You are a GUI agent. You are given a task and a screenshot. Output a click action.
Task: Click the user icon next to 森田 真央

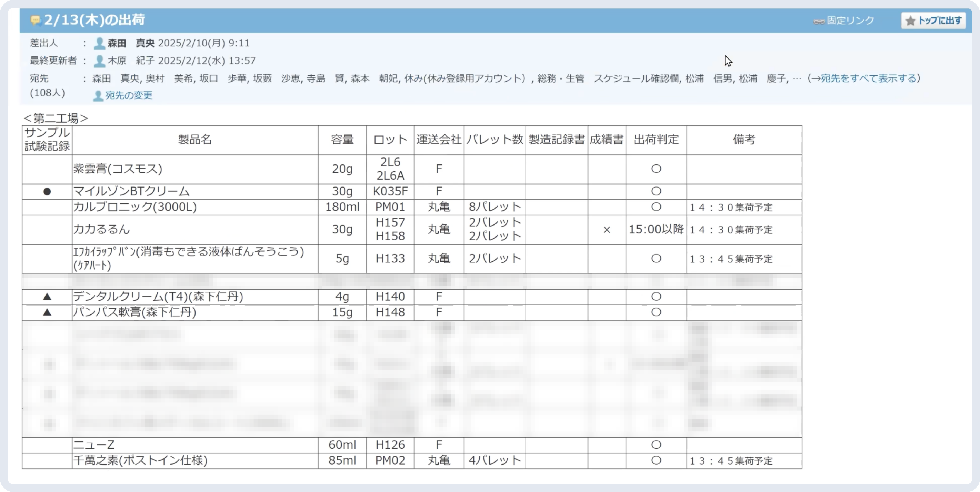pos(99,43)
